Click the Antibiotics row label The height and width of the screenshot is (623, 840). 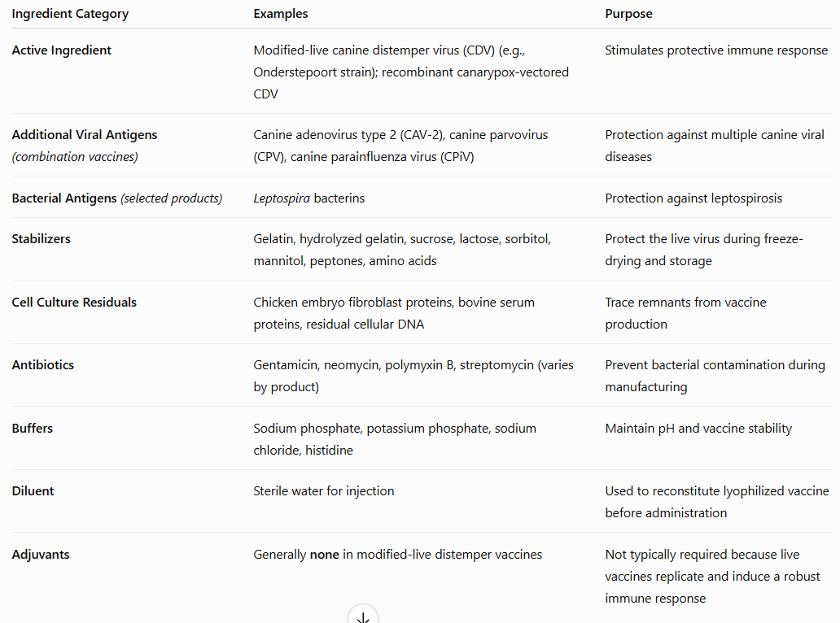43,365
